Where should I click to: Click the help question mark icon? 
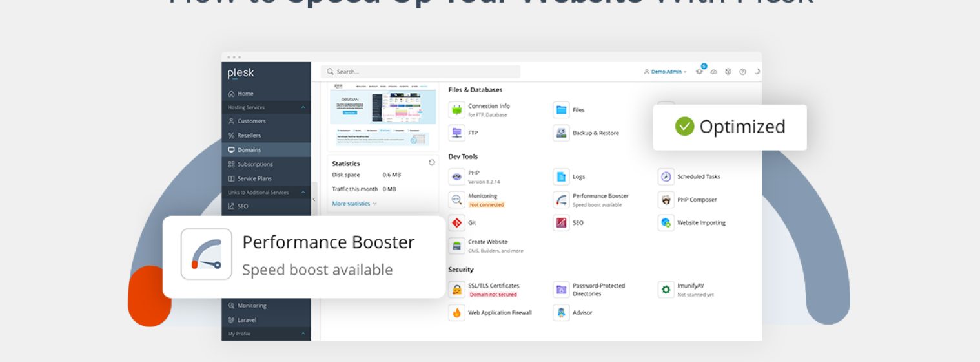point(742,72)
